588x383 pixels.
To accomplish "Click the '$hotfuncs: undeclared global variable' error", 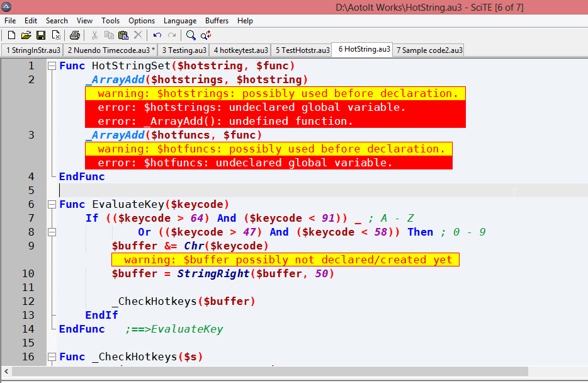I will pos(269,163).
